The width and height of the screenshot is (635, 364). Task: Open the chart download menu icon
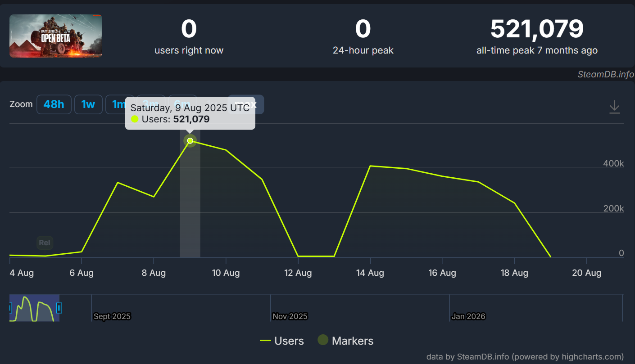pos(614,107)
